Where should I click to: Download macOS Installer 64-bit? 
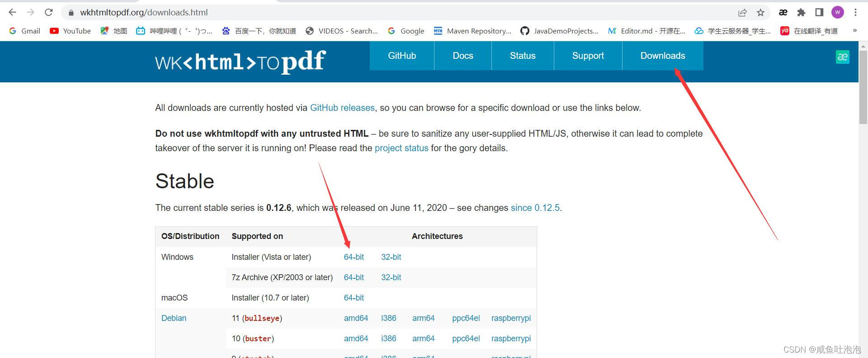tap(354, 298)
